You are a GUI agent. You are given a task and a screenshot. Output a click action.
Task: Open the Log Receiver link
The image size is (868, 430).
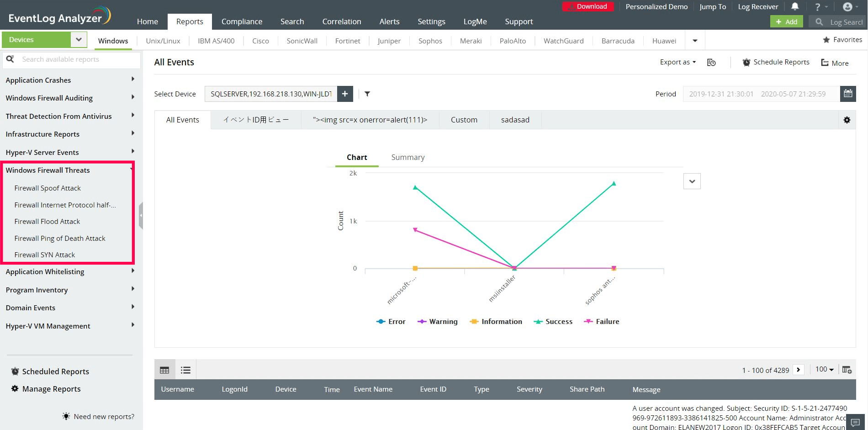click(x=758, y=7)
